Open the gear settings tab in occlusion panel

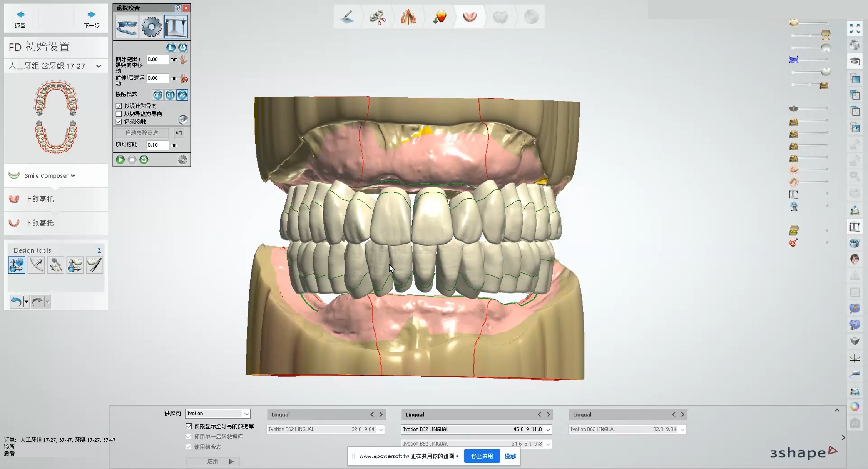tap(151, 27)
